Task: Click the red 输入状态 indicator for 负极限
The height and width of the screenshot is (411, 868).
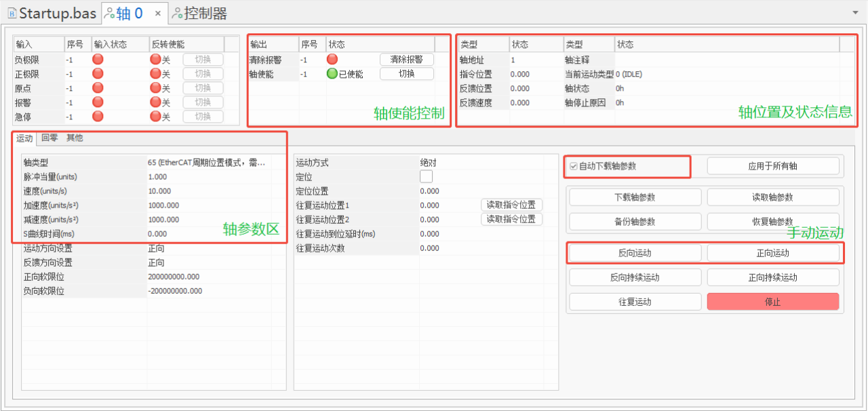Action: pyautogui.click(x=98, y=60)
